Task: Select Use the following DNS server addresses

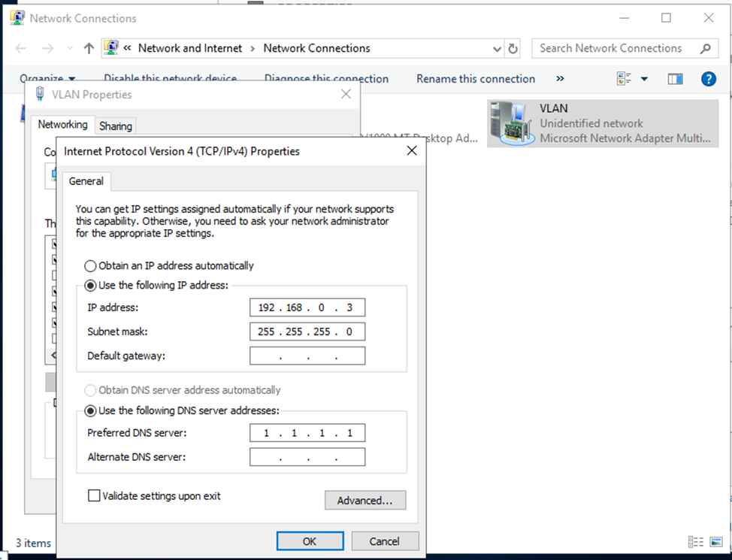Action: coord(90,410)
